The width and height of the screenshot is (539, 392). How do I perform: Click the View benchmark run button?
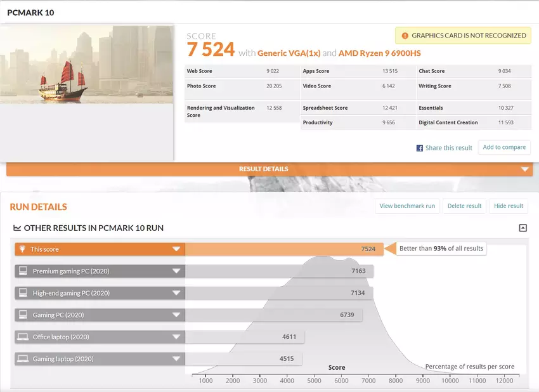click(x=407, y=206)
